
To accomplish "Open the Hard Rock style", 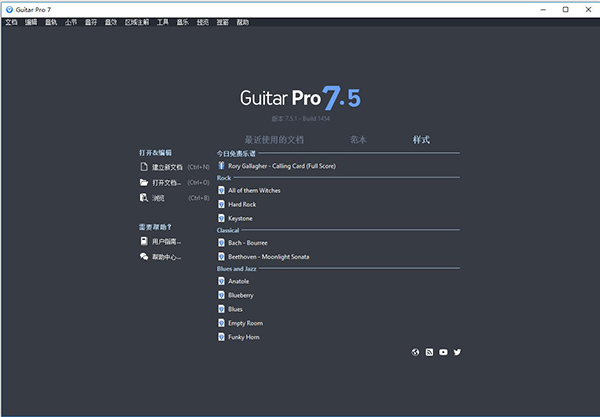I will [x=242, y=204].
